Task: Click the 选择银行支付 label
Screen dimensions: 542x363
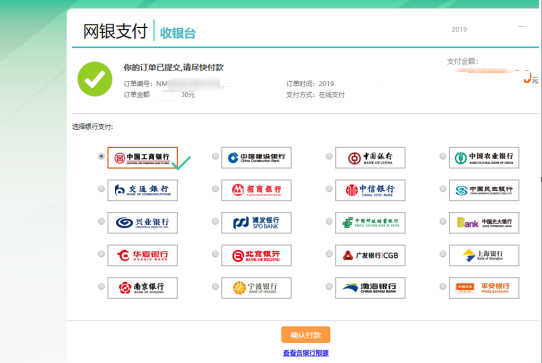Action: pyautogui.click(x=93, y=127)
